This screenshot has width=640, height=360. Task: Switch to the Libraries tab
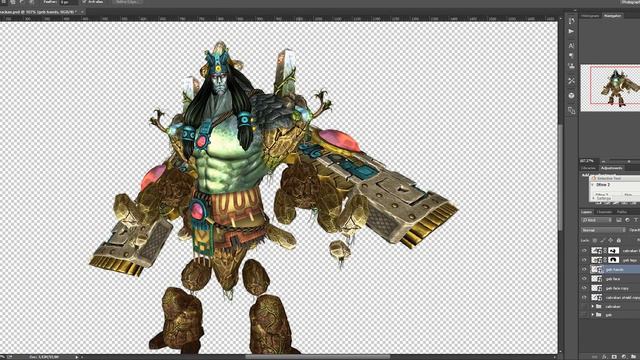[x=589, y=168]
